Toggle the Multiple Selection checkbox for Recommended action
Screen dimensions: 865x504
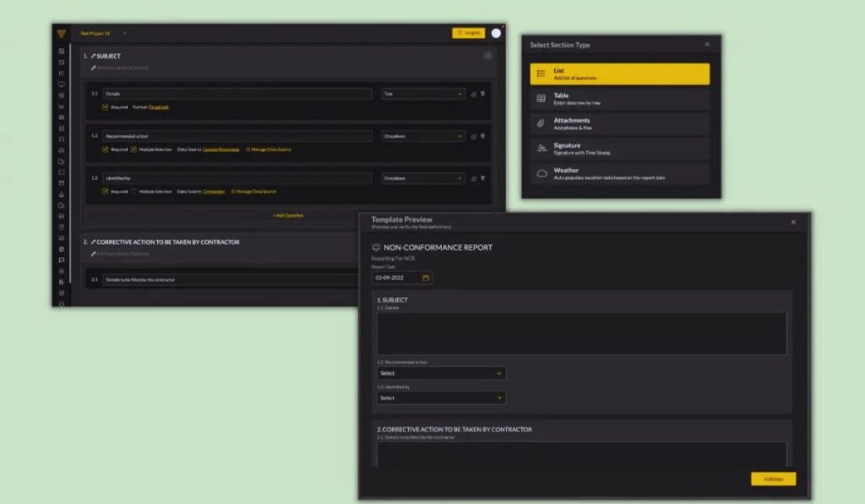pyautogui.click(x=133, y=149)
